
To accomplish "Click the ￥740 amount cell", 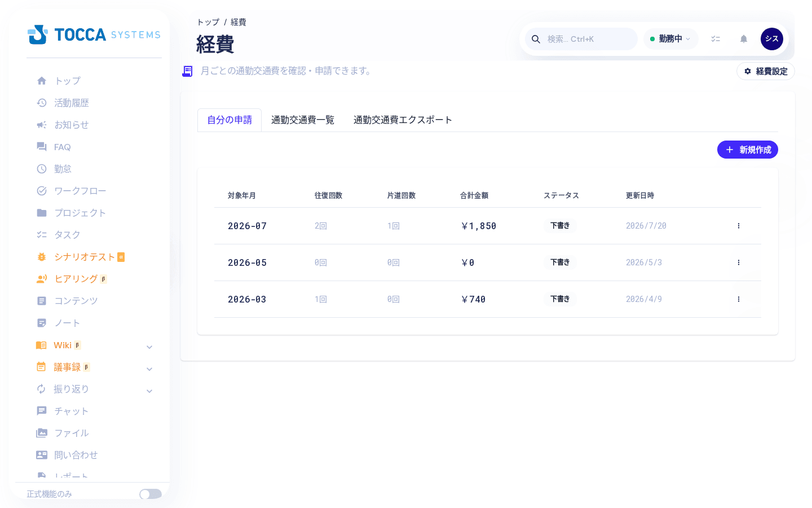I will click(473, 299).
